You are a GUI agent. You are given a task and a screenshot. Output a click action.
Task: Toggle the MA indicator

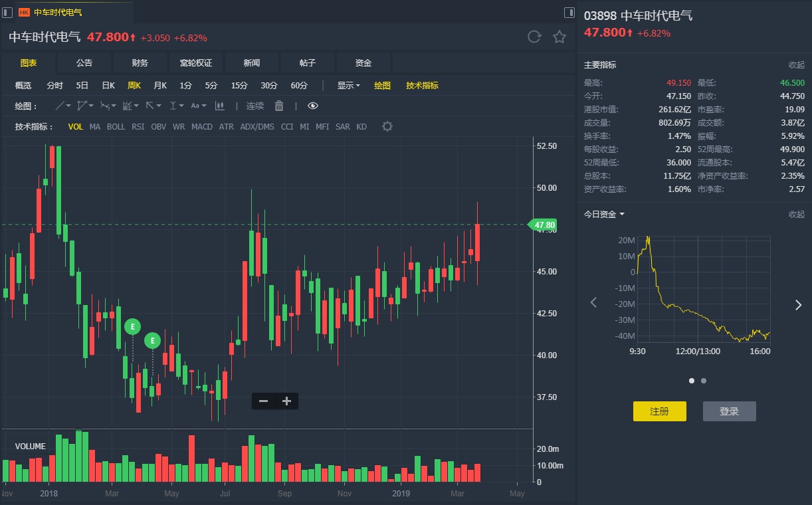(95, 126)
